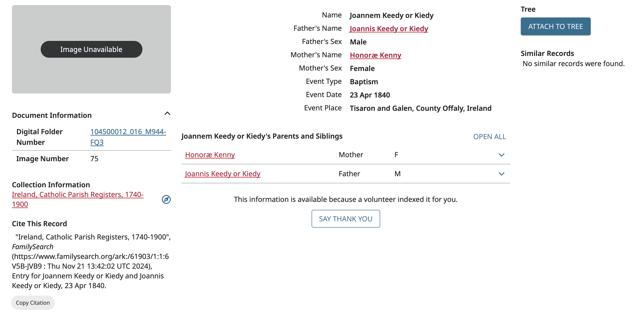Click the Copy Citation button
The image size is (644, 314).
pos(33,303)
